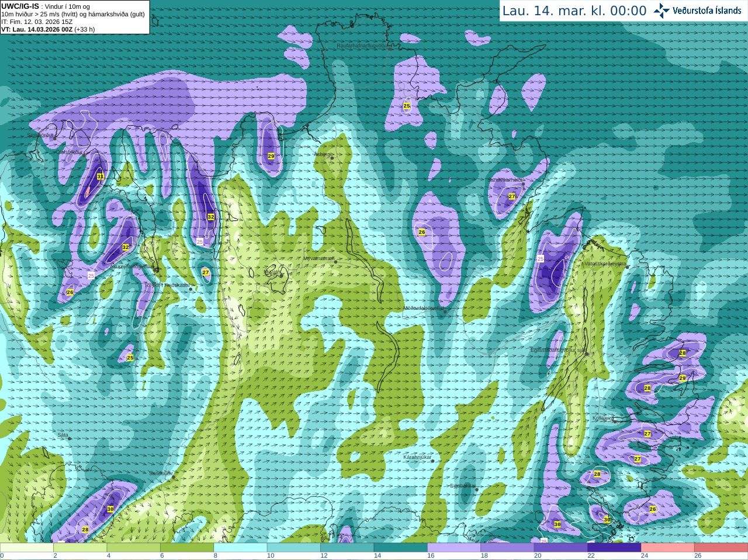Viewport: 748px width, 560px height.
Task: Click the Egilsstaðaflugvöllur station label
Action: click(x=558, y=350)
